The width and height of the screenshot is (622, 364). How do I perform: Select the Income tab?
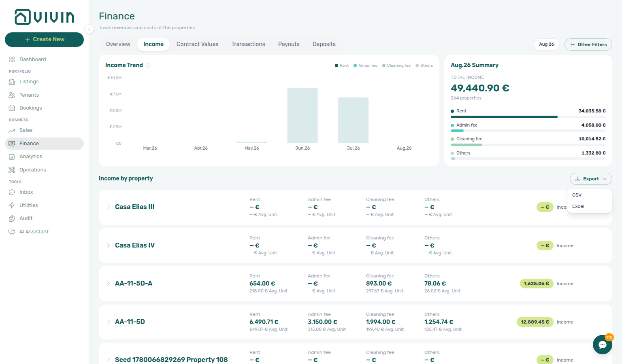153,44
